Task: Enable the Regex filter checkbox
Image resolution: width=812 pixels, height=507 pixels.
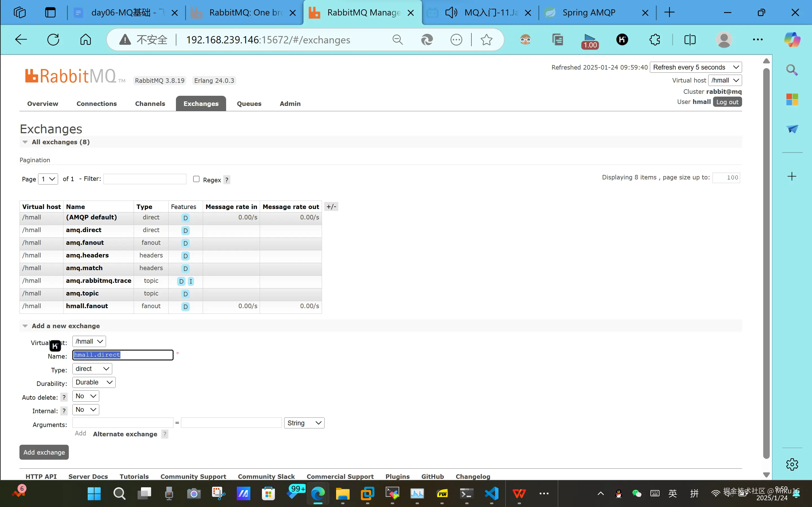Action: [196, 179]
